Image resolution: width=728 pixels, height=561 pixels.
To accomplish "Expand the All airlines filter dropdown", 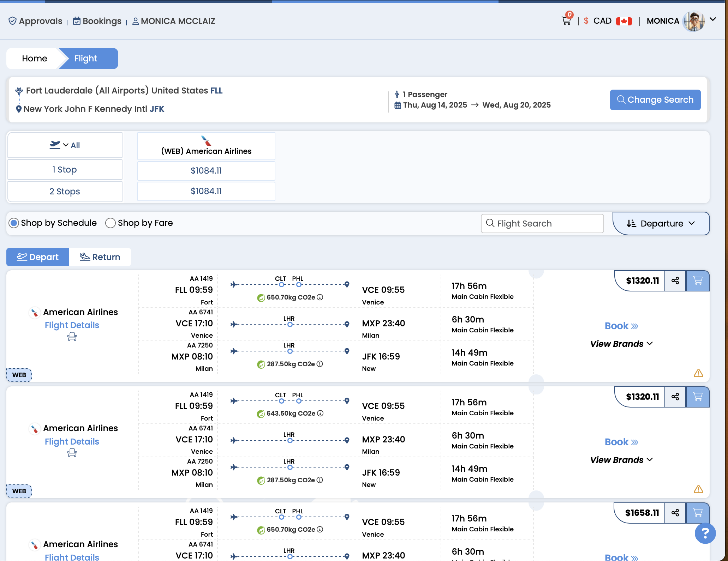I will [65, 145].
